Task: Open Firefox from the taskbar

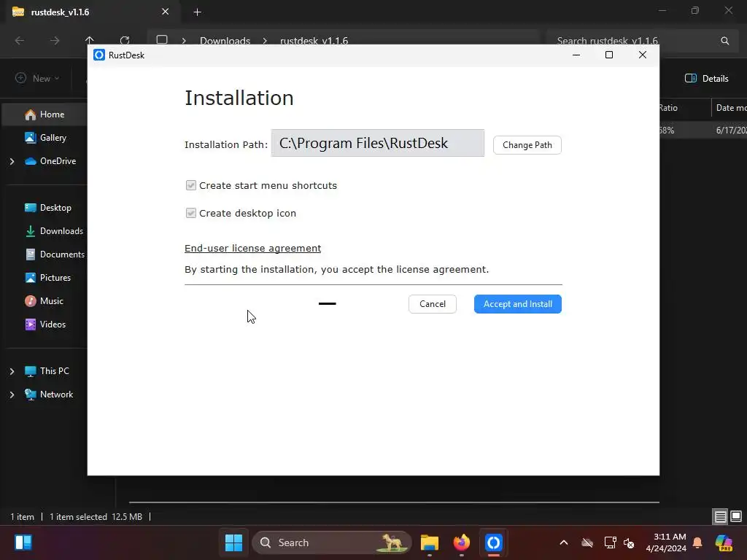Action: click(461, 542)
